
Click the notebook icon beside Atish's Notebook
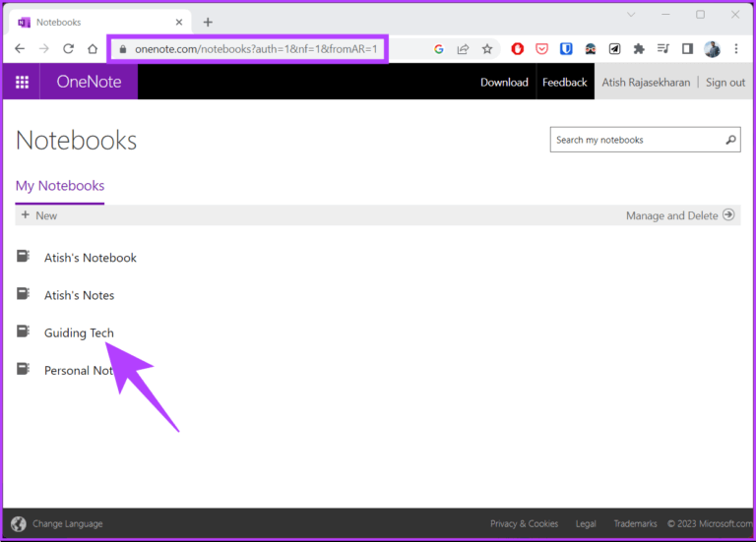click(24, 256)
